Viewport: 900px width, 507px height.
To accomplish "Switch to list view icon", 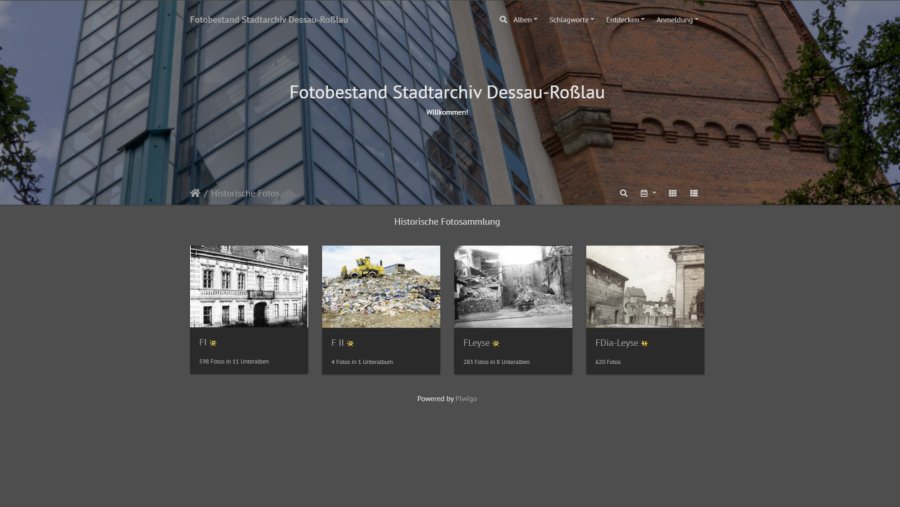I will pyautogui.click(x=694, y=193).
